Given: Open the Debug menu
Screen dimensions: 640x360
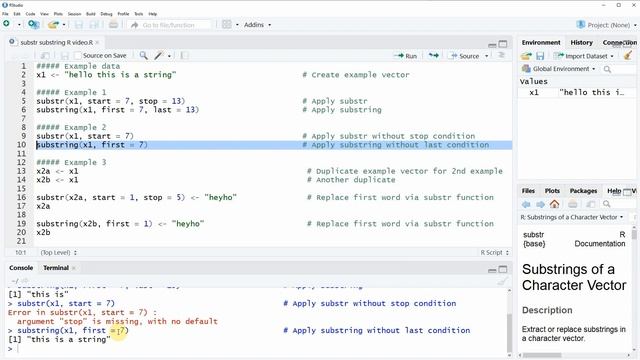Looking at the screenshot, I should point(106,13).
